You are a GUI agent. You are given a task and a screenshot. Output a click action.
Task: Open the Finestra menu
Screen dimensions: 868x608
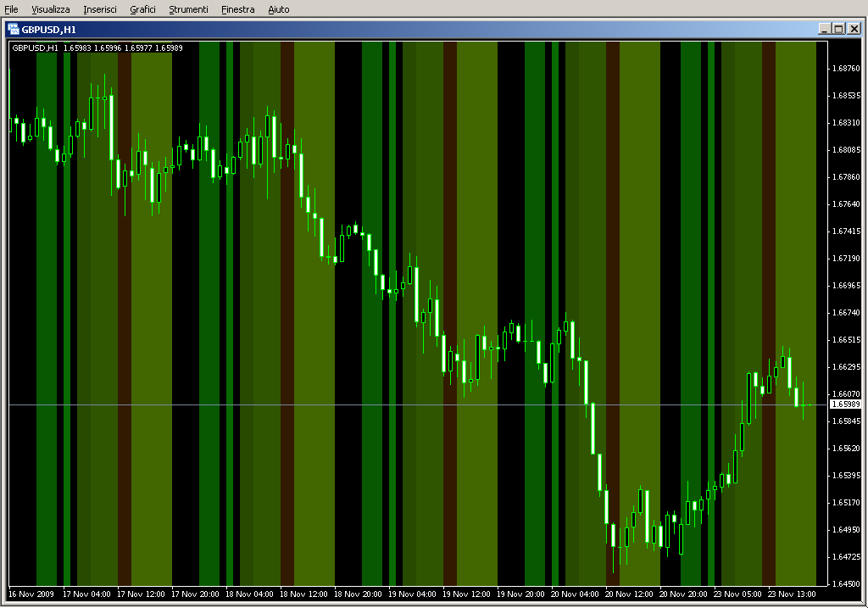[237, 9]
